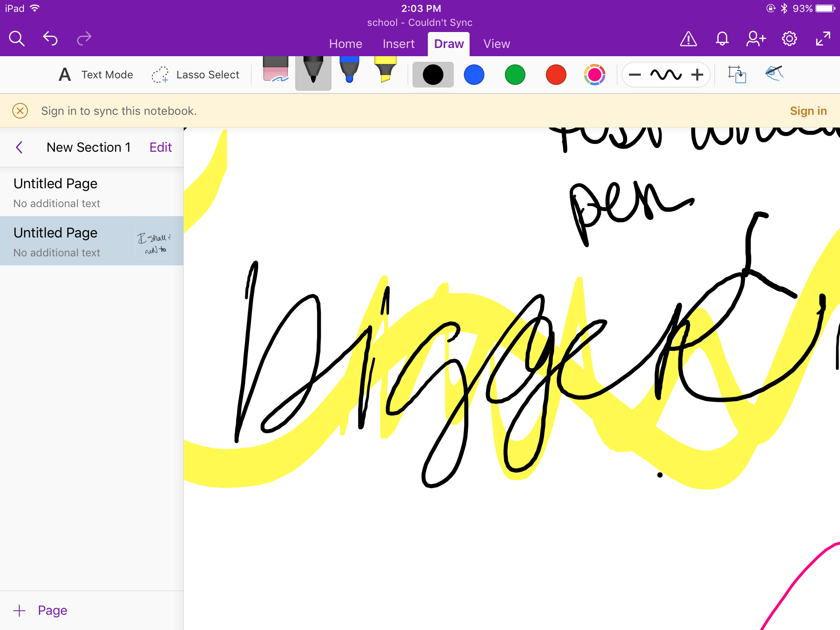Switch to the Insert tab
Viewport: 840px width, 630px height.
[x=398, y=44]
